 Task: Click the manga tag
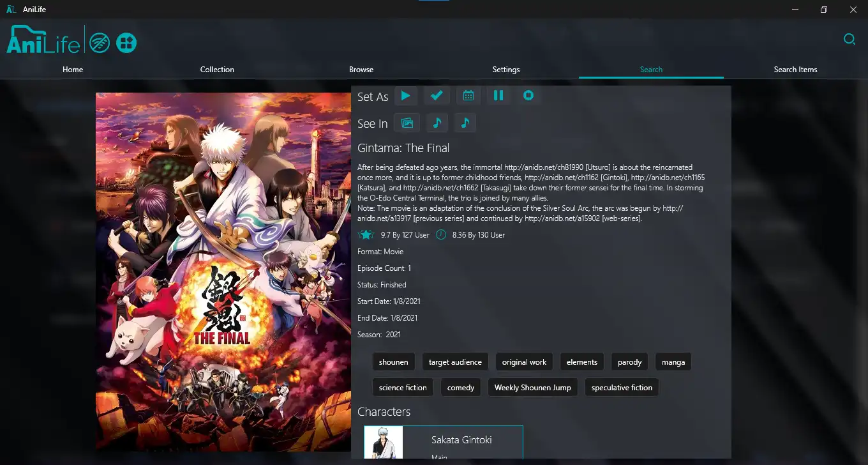click(x=673, y=362)
